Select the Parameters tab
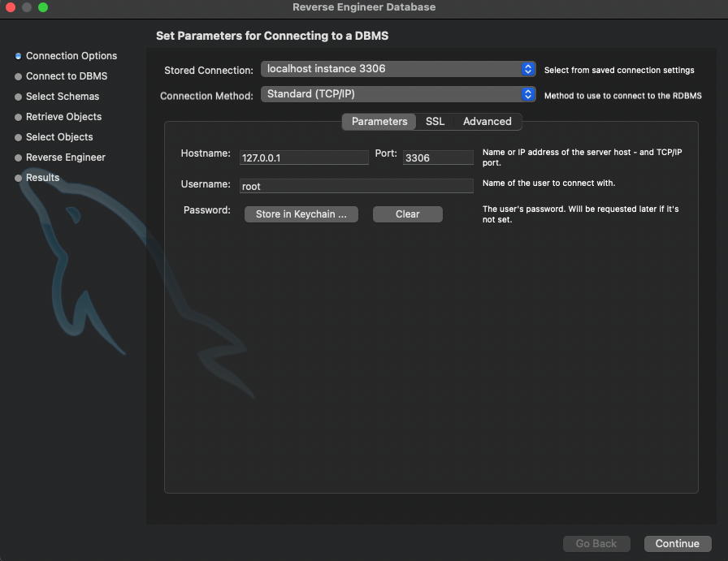Image resolution: width=728 pixels, height=561 pixels. tap(379, 122)
